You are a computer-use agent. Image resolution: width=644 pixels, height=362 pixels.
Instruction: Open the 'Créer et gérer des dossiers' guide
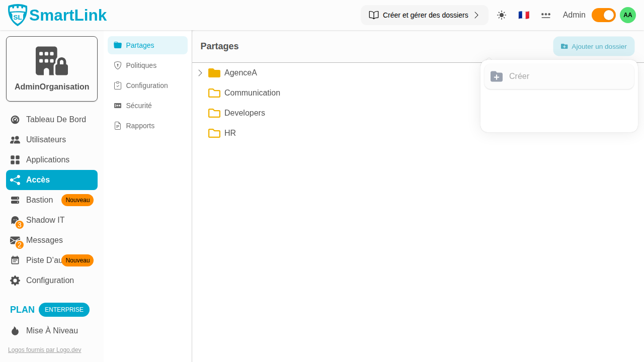(x=424, y=15)
